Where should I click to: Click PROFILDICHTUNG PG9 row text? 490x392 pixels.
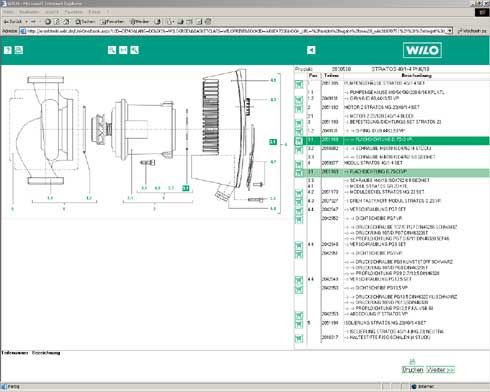tap(393, 273)
